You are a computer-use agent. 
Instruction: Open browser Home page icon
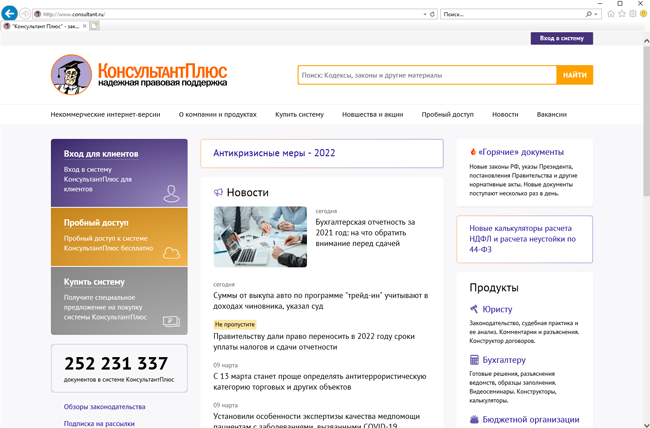pos(611,14)
